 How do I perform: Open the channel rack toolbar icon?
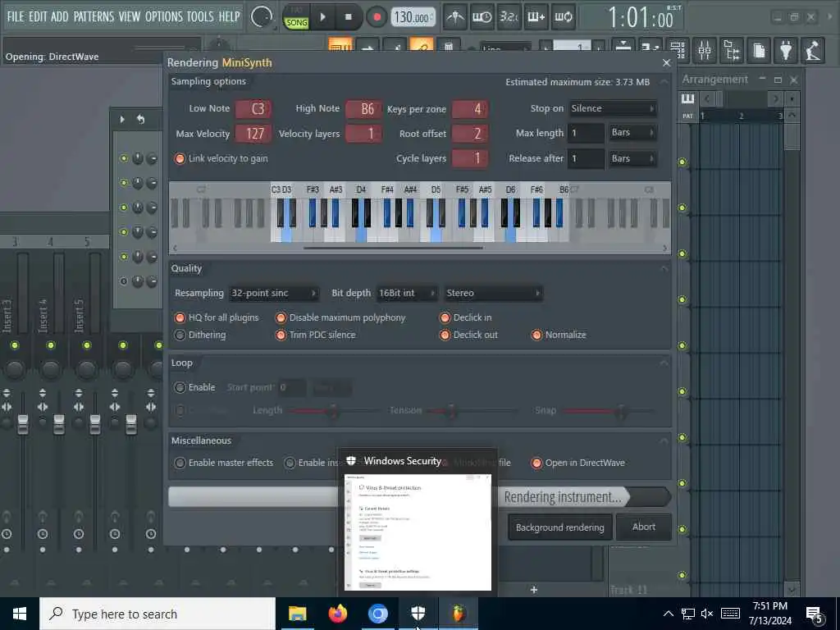tap(677, 50)
